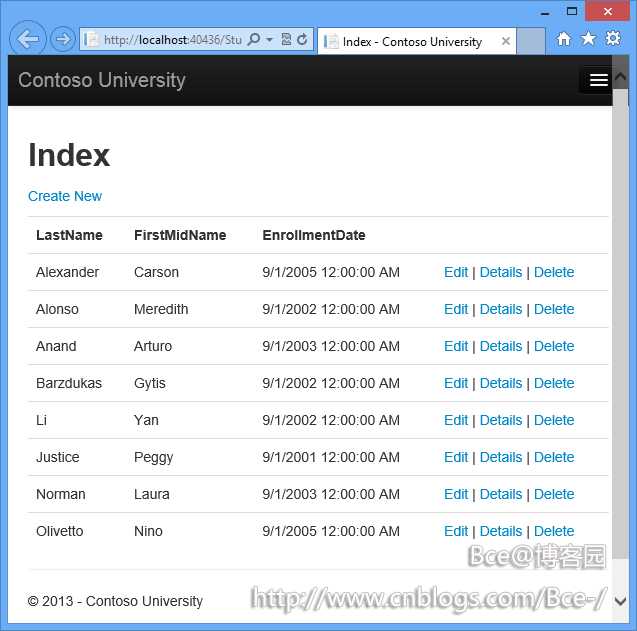Viewport: 637px width, 631px height.
Task: Edit the Justice Peggy record
Action: click(x=456, y=457)
